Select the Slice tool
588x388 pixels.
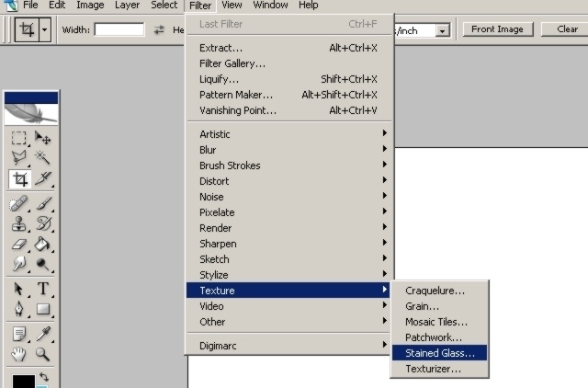click(x=43, y=179)
